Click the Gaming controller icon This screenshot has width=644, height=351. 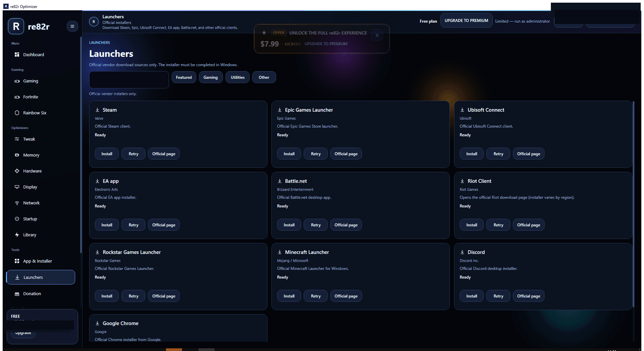[17, 81]
